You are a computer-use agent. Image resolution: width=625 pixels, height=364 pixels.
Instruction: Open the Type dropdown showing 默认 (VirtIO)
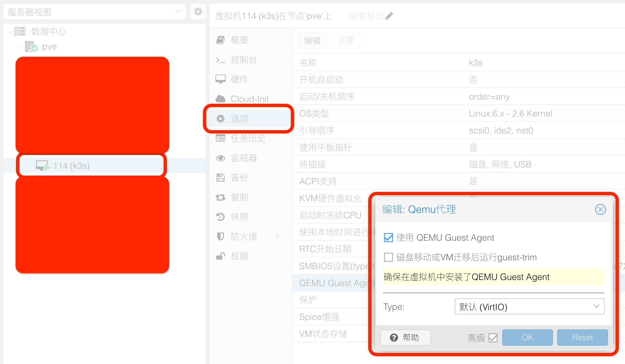tap(529, 306)
